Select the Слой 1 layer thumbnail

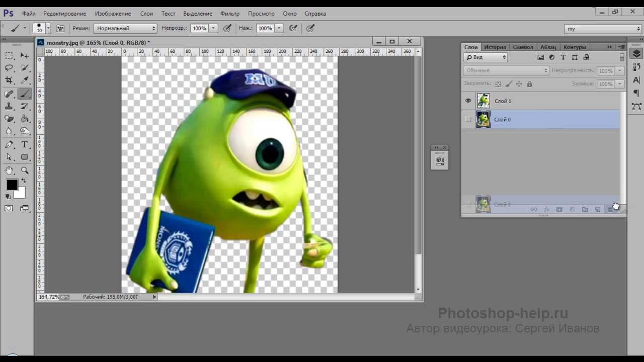coord(484,101)
